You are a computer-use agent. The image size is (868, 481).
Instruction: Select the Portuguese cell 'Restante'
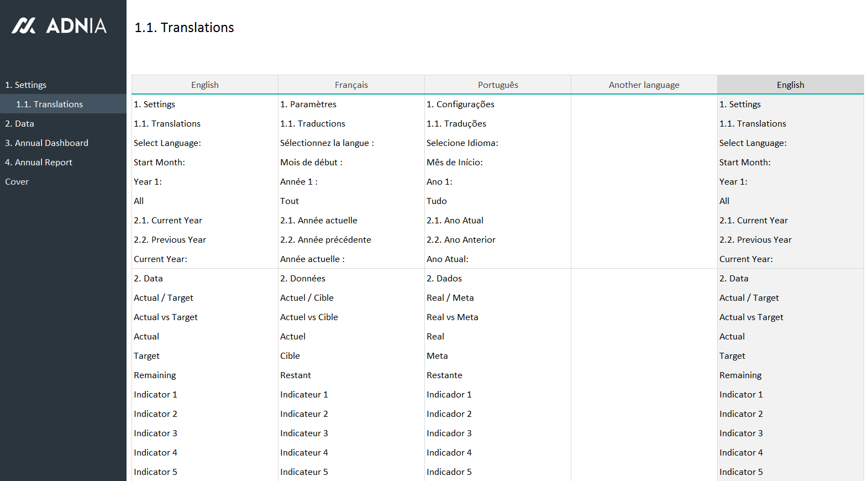click(x=444, y=375)
